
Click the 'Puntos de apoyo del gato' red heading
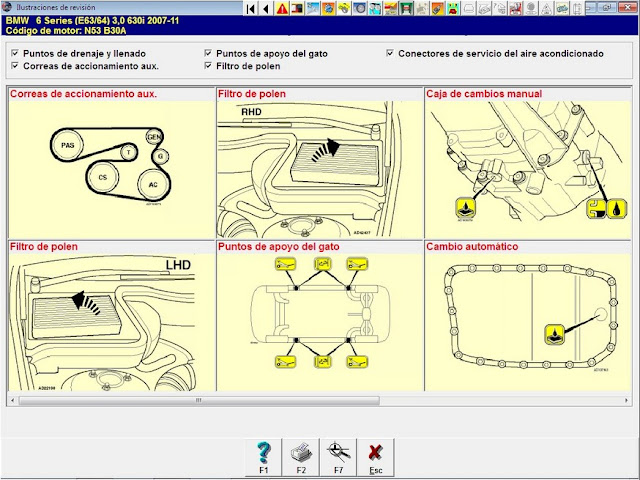(x=279, y=247)
